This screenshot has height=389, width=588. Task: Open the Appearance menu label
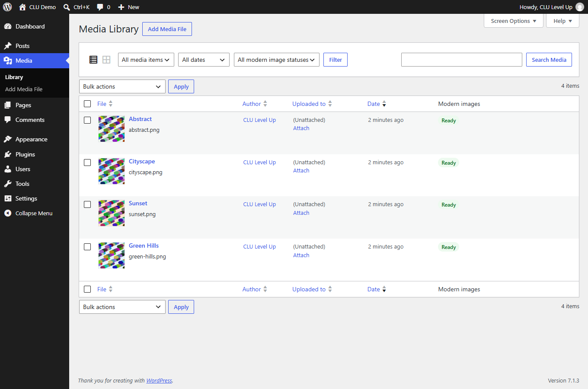click(x=32, y=139)
